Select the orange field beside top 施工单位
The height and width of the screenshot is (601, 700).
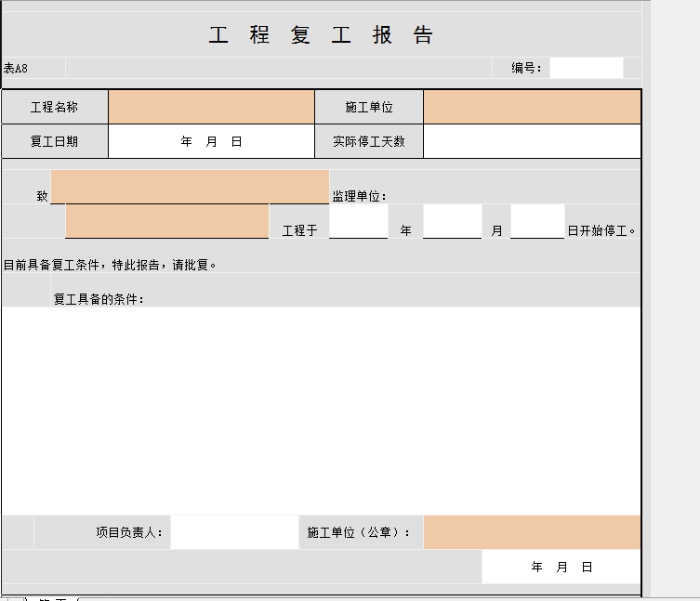pos(532,107)
